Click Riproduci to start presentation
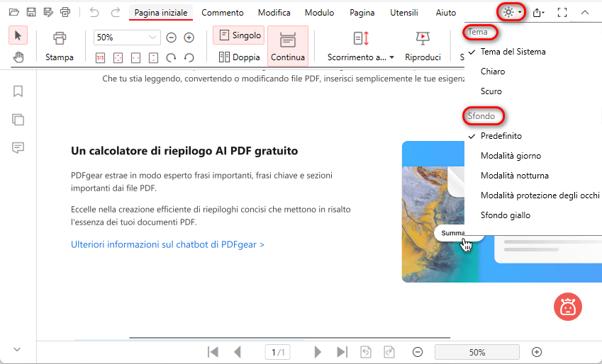This screenshot has height=364, width=602. pyautogui.click(x=423, y=46)
